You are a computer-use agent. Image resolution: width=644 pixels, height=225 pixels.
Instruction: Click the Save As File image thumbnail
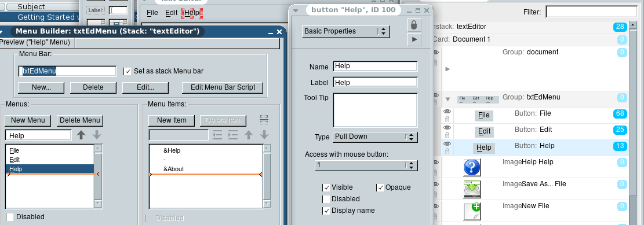tap(472, 189)
